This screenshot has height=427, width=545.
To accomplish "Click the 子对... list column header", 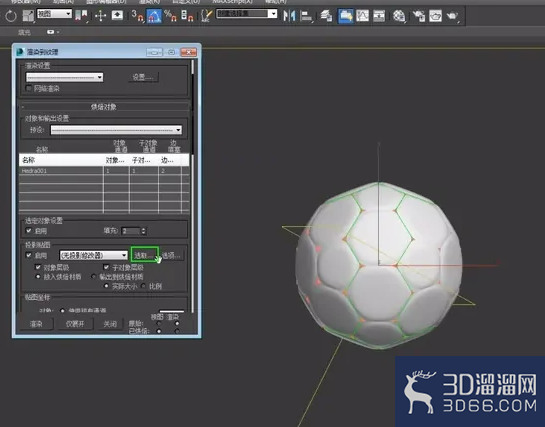I will (x=144, y=160).
